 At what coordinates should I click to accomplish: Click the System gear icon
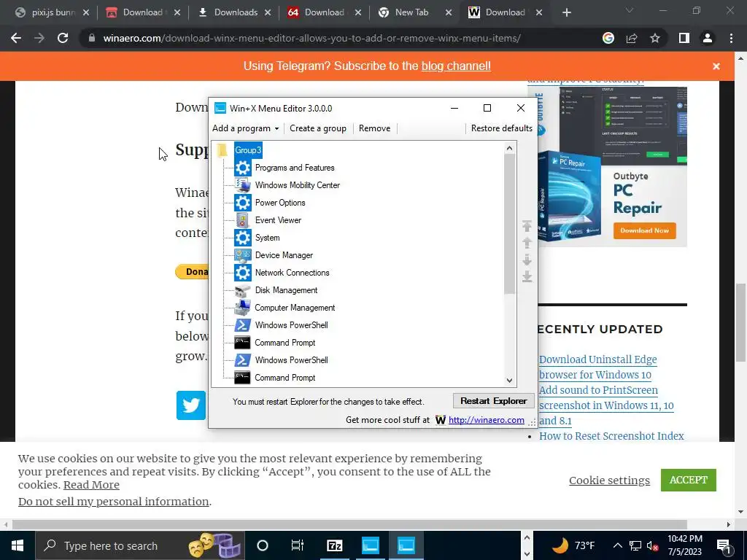[242, 238]
